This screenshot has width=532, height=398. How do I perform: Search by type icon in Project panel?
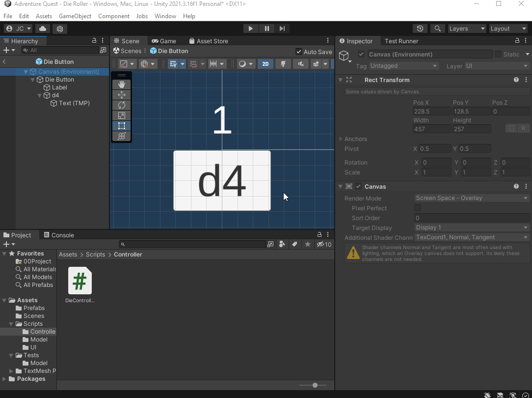pos(282,244)
